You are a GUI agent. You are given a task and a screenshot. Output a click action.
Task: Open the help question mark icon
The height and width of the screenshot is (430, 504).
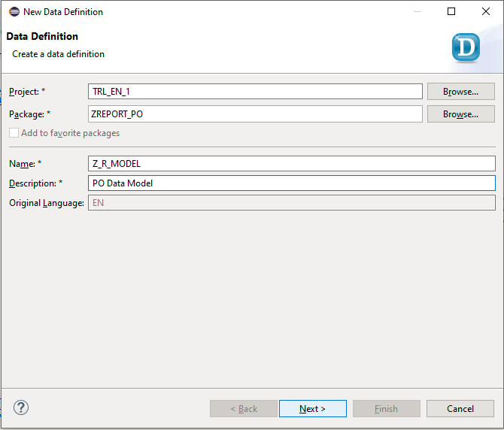pos(21,408)
